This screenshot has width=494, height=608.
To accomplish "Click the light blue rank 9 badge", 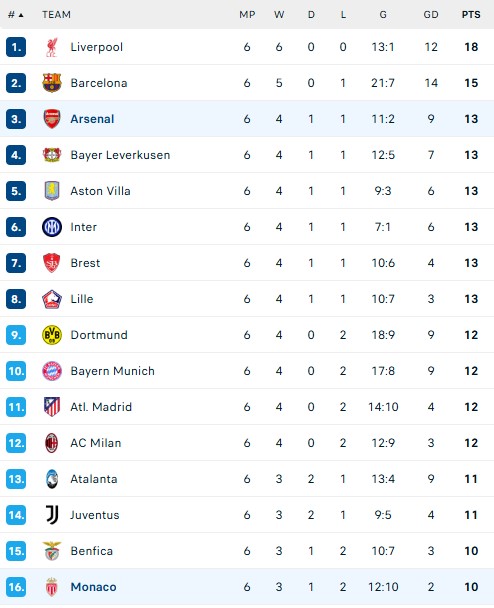I will 16,335.
